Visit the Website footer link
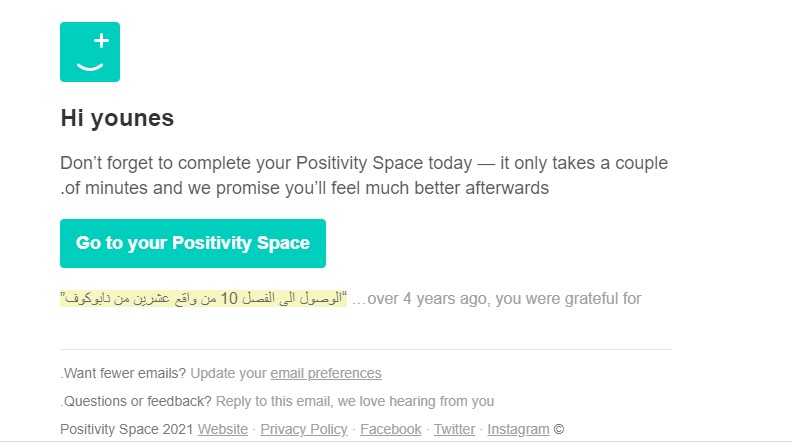 (x=222, y=429)
